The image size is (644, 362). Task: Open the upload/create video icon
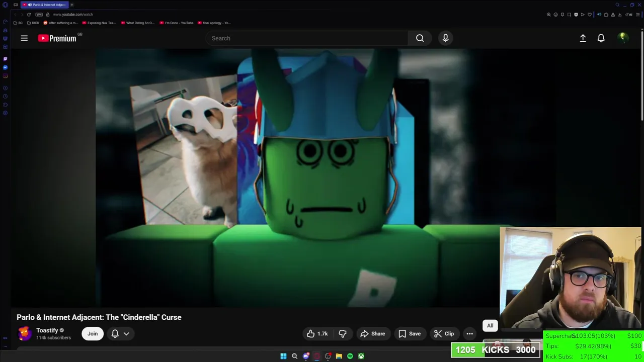coord(583,38)
